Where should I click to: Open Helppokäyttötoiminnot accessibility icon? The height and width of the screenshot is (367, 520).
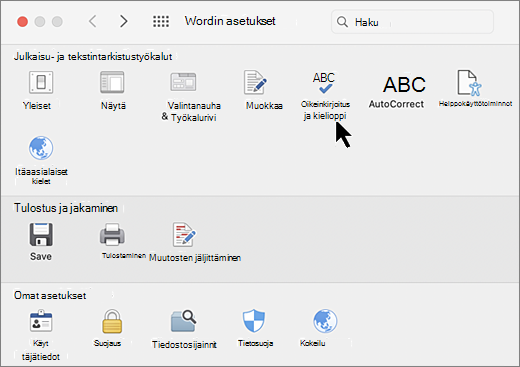pyautogui.click(x=469, y=83)
